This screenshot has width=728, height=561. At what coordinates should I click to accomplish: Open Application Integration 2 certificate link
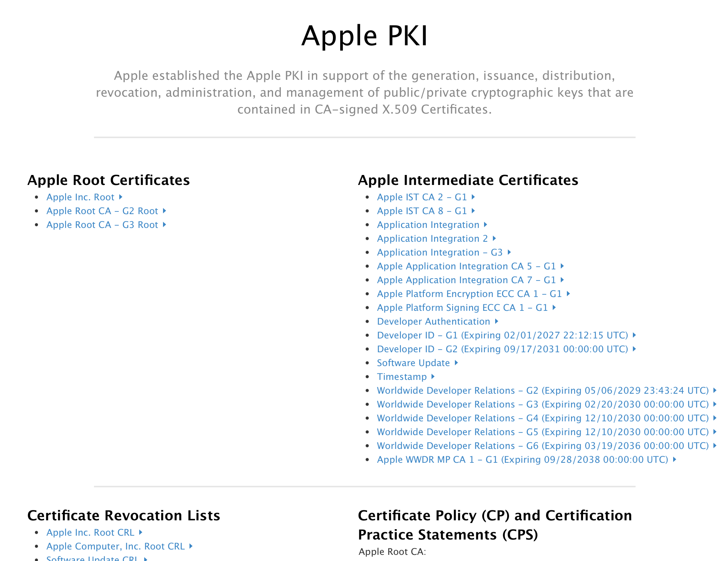(436, 239)
